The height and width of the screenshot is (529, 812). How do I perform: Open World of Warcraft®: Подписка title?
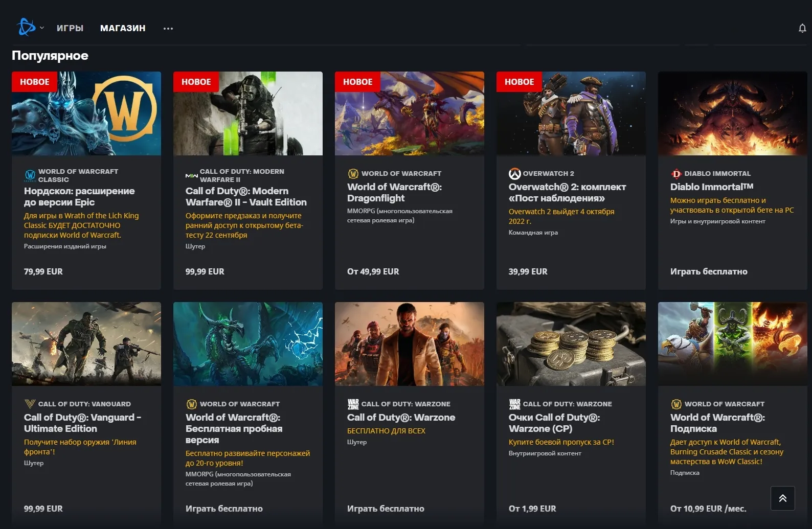pyautogui.click(x=717, y=423)
